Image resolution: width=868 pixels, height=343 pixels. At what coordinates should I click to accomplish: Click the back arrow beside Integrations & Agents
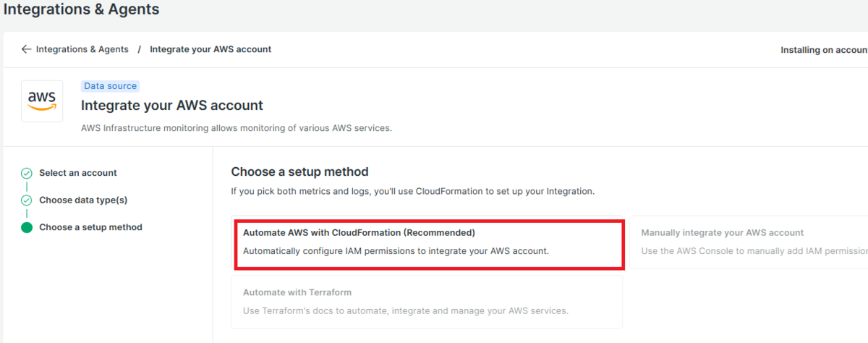pos(27,49)
